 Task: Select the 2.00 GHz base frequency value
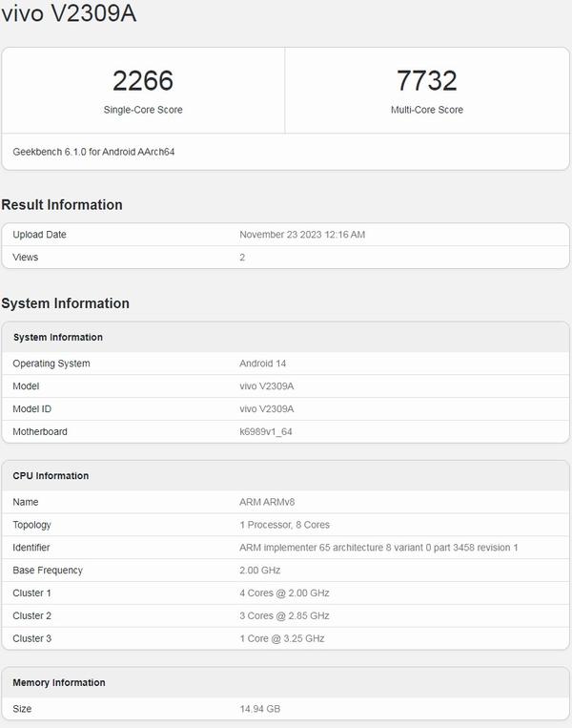260,571
